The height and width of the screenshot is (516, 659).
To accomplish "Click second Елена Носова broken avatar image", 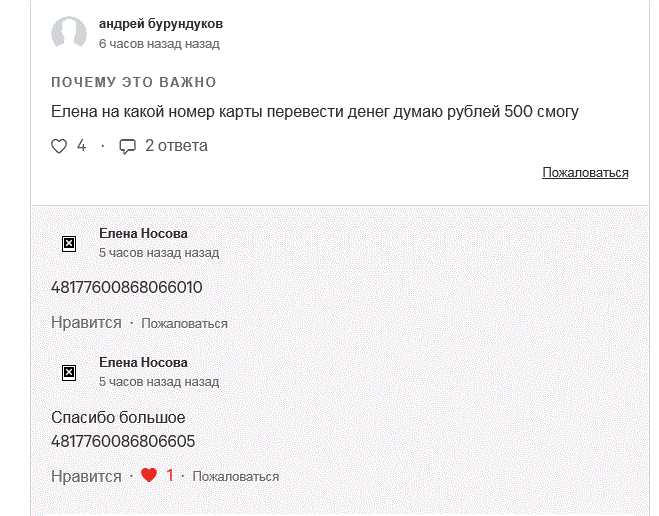I will 69,373.
